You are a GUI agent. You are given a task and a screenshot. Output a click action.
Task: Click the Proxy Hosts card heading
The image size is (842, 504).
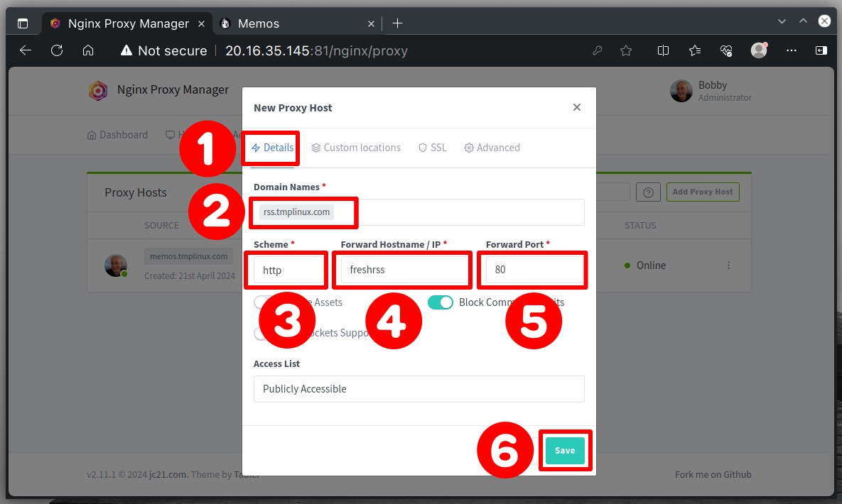pyautogui.click(x=135, y=192)
